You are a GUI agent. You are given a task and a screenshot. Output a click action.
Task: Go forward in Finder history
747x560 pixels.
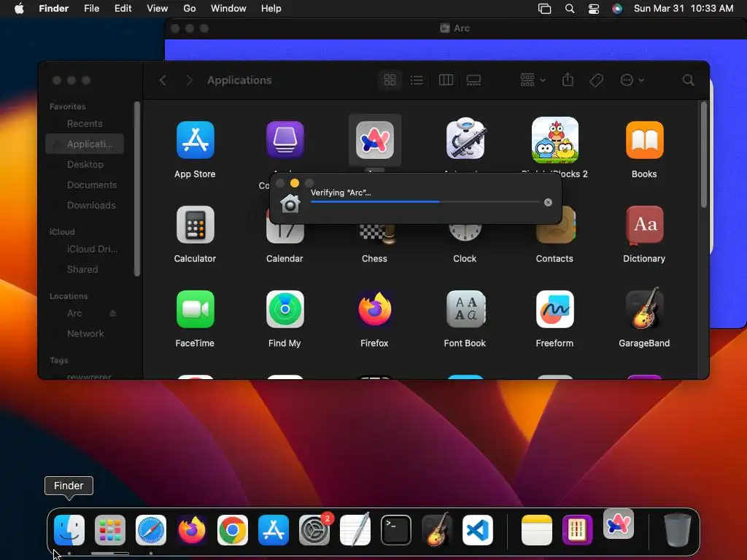coord(189,80)
